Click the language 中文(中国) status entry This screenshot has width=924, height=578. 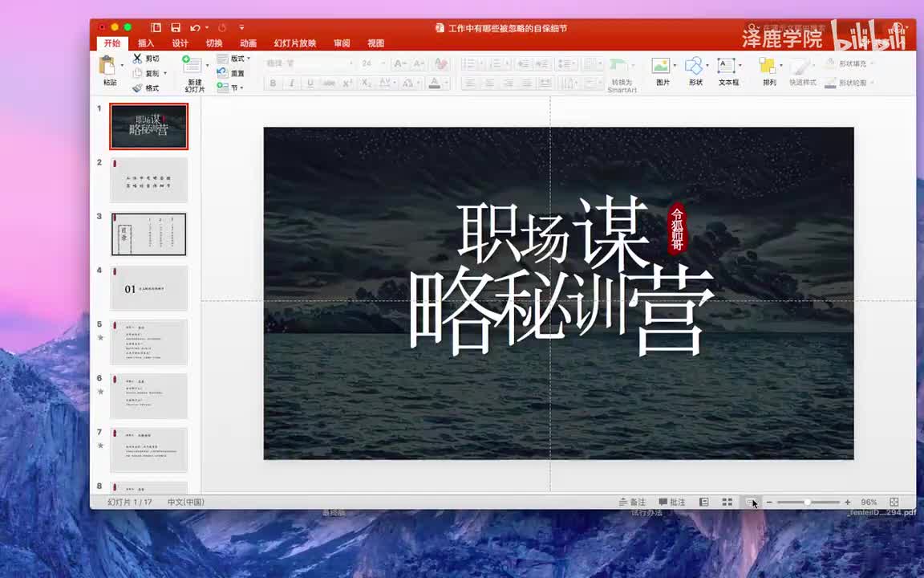(x=185, y=502)
